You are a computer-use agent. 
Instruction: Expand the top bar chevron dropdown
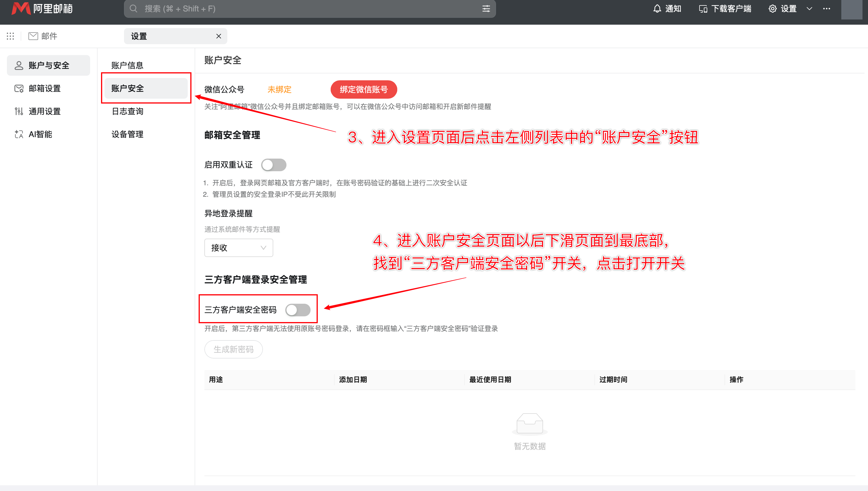(x=809, y=8)
